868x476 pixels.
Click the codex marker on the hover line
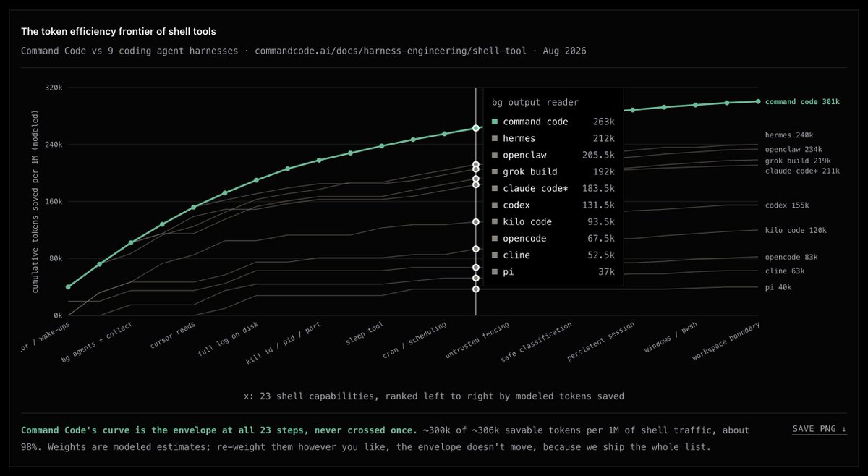(475, 222)
